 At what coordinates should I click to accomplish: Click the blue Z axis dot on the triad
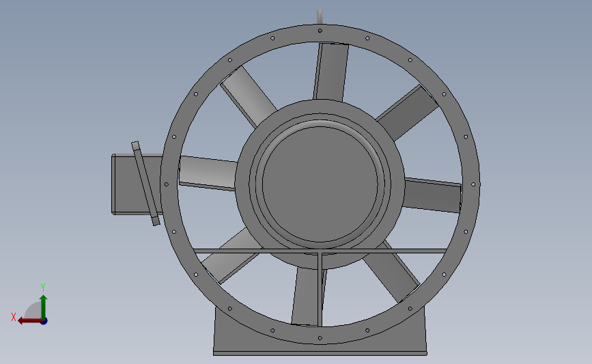(44, 322)
